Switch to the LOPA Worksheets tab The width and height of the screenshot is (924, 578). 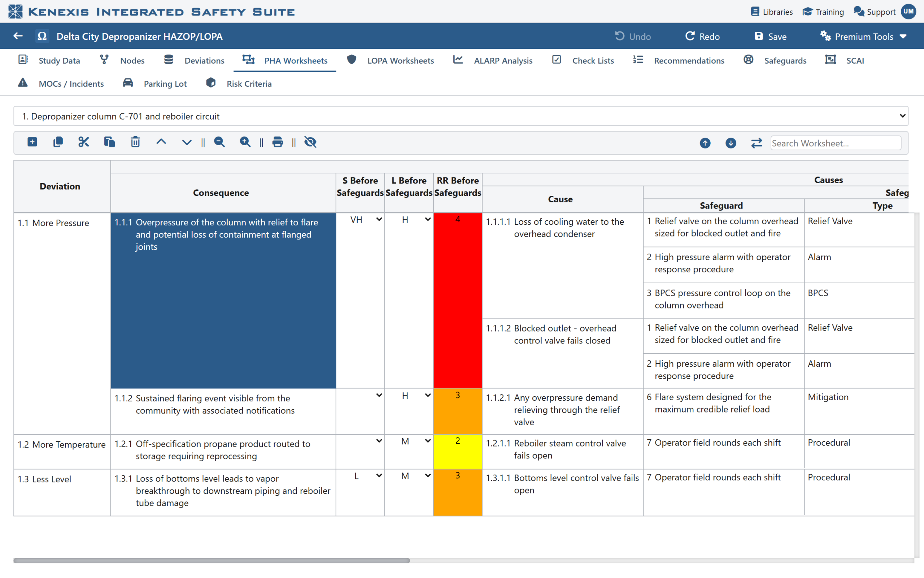[391, 60]
